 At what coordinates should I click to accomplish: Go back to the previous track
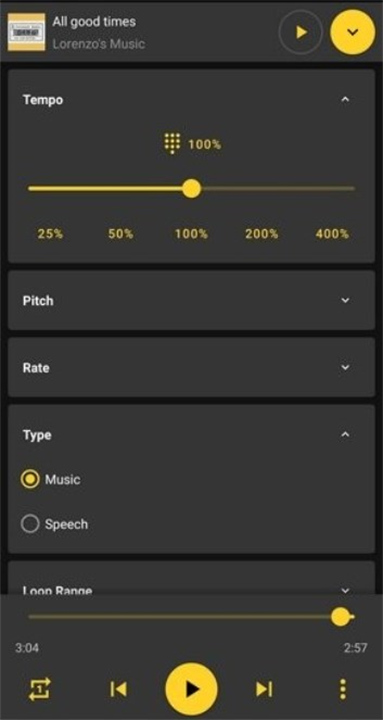[x=118, y=689]
